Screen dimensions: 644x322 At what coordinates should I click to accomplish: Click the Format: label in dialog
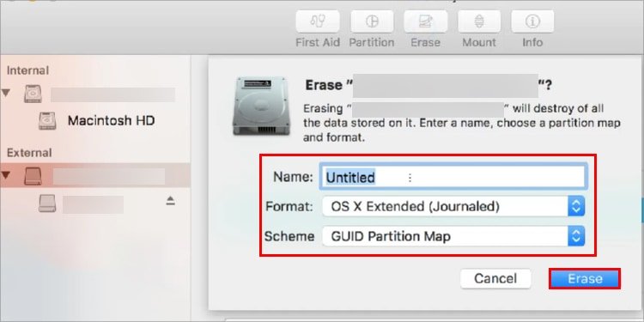[x=289, y=206]
